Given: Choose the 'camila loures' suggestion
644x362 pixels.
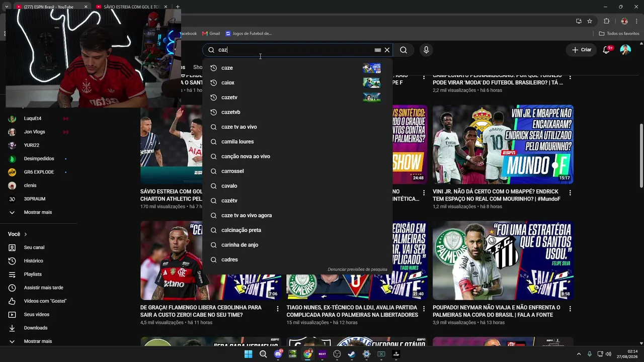Looking at the screenshot, I should (297, 142).
